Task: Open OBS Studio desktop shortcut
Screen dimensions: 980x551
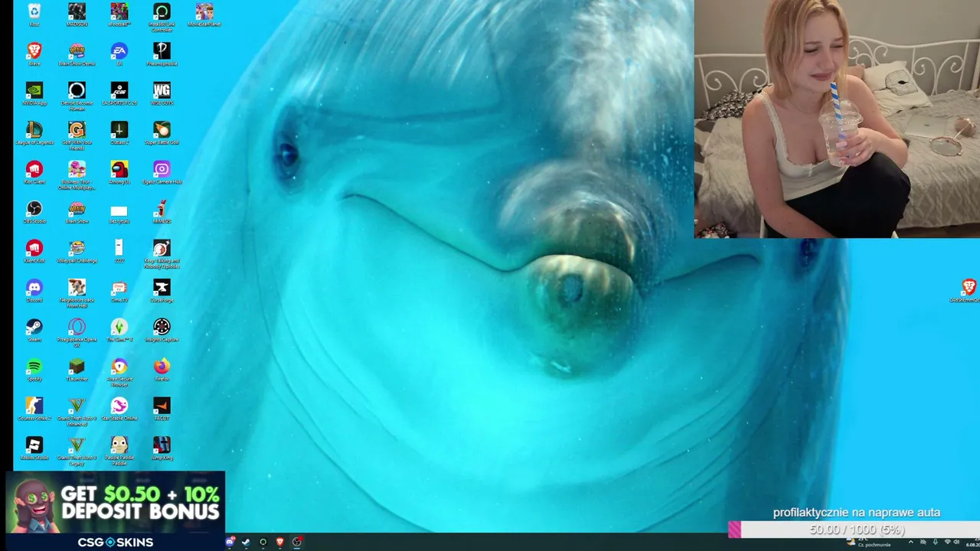Action: (34, 212)
